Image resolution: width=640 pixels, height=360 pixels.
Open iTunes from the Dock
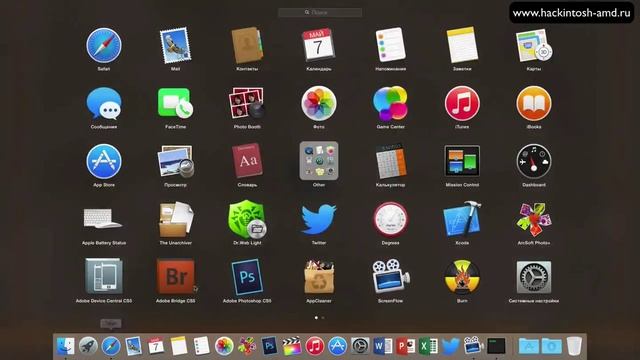coord(315,347)
